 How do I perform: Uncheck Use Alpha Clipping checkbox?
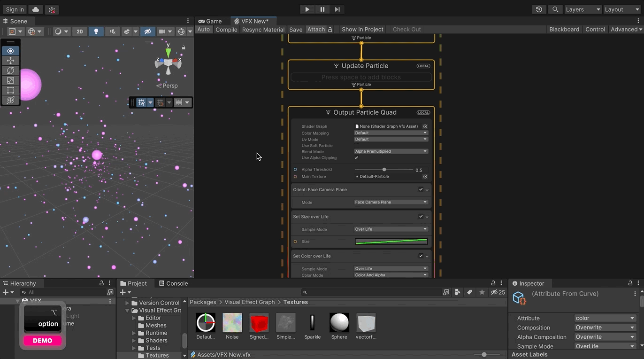click(x=356, y=158)
